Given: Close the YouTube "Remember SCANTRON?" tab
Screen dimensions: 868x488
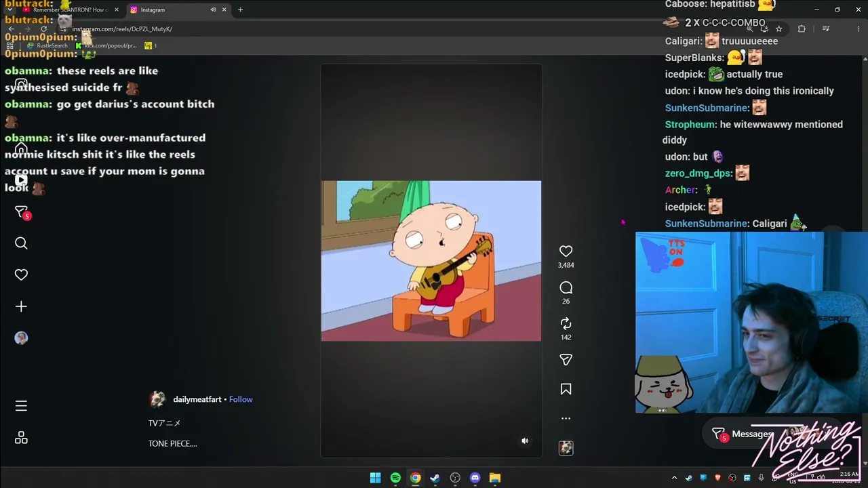Looking at the screenshot, I should click(x=117, y=9).
